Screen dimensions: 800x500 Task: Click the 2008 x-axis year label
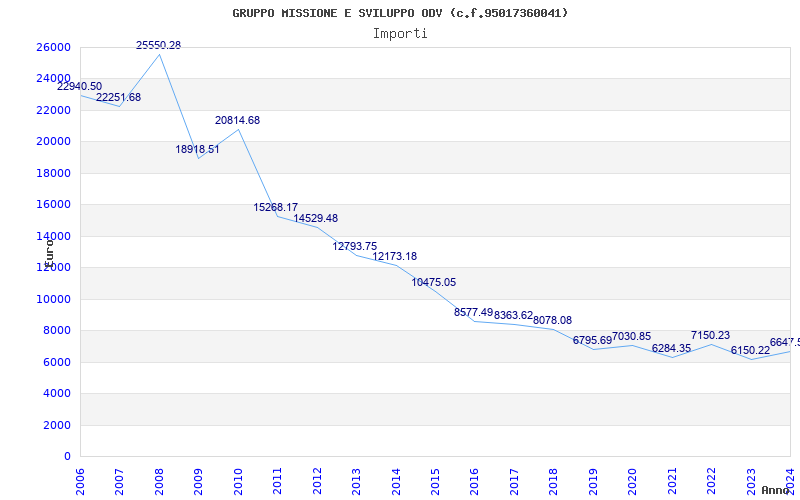pyautogui.click(x=159, y=482)
